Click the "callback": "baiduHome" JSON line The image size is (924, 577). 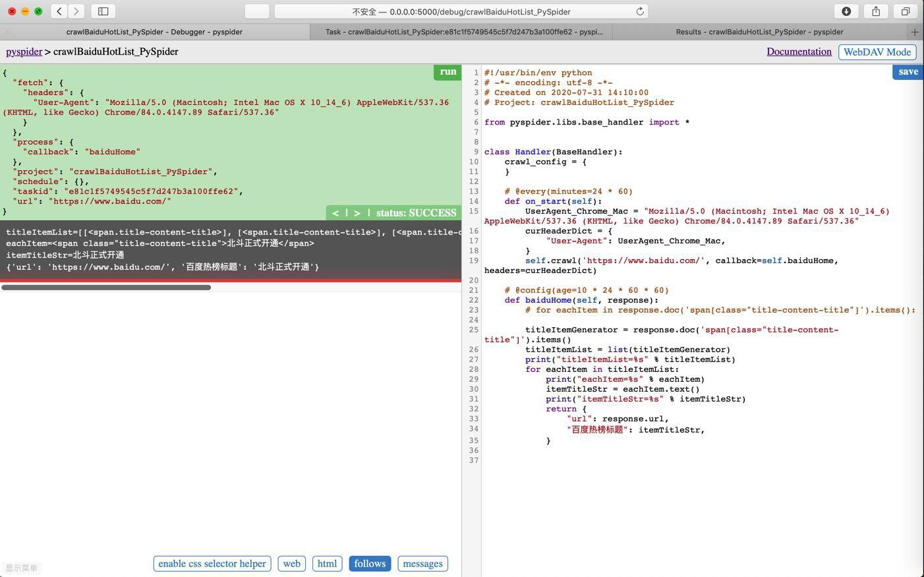point(82,152)
